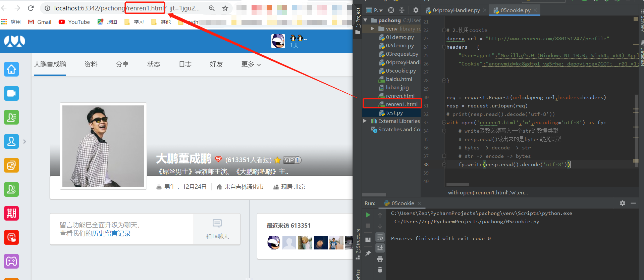Open the video camera icon in the Renren sidebar

pyautogui.click(x=11, y=93)
